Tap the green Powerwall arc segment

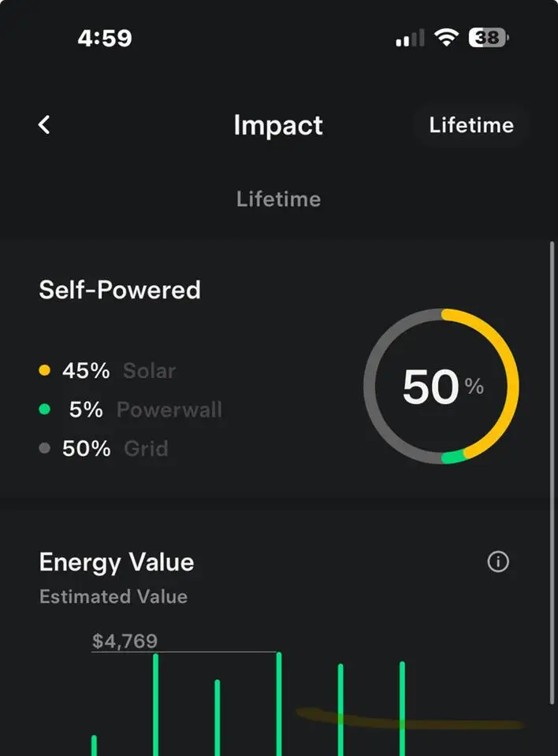(452, 457)
